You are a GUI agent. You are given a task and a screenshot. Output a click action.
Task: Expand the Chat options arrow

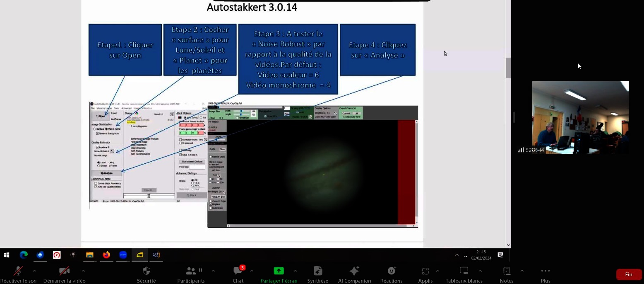pyautogui.click(x=252, y=271)
